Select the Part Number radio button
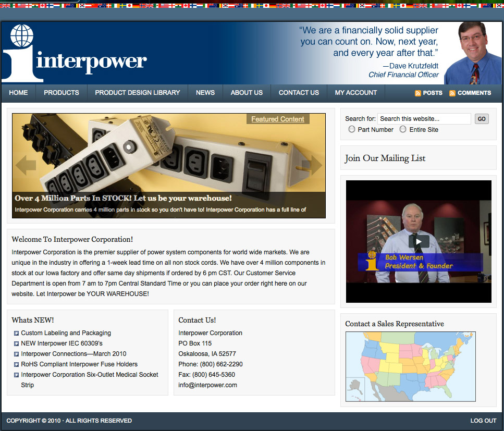504x431 pixels. coord(352,129)
